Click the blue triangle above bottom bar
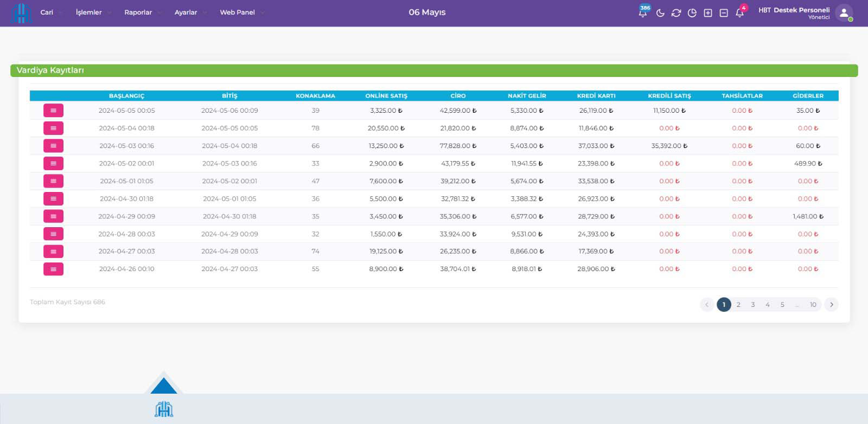Screen dimensions: 868x424 [x=163, y=386]
